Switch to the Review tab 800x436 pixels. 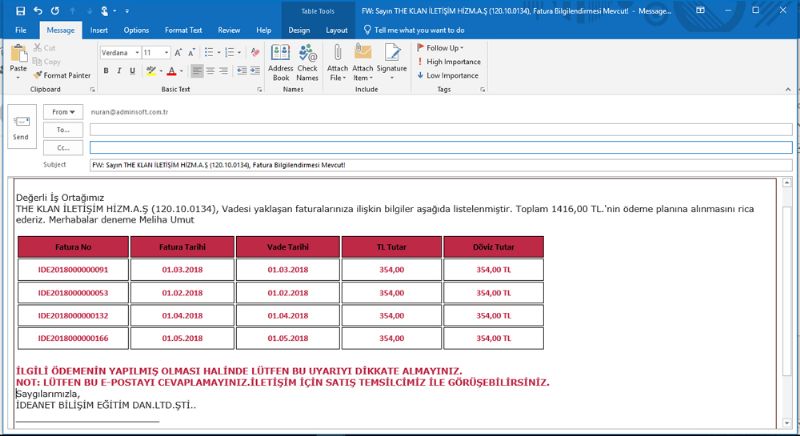[x=229, y=30]
